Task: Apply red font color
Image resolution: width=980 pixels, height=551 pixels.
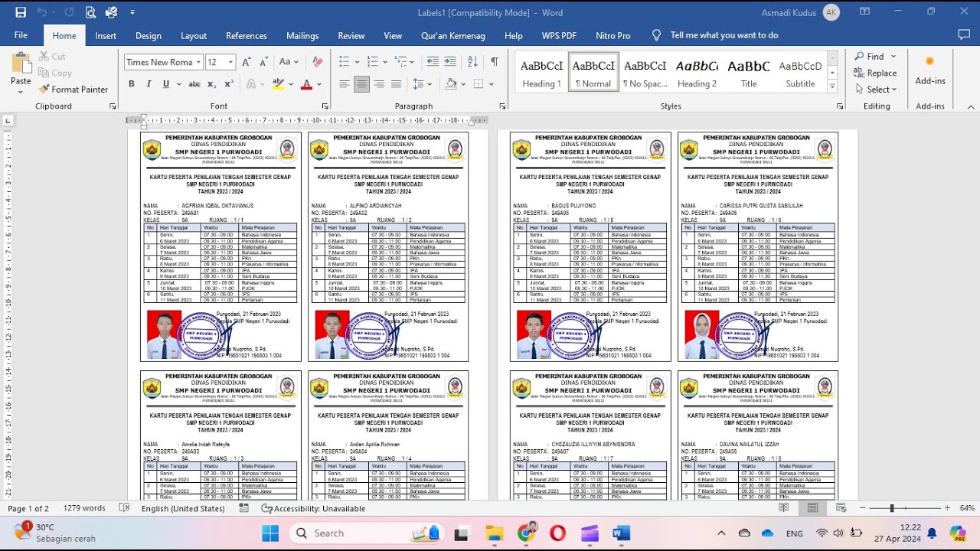Action: (x=307, y=84)
